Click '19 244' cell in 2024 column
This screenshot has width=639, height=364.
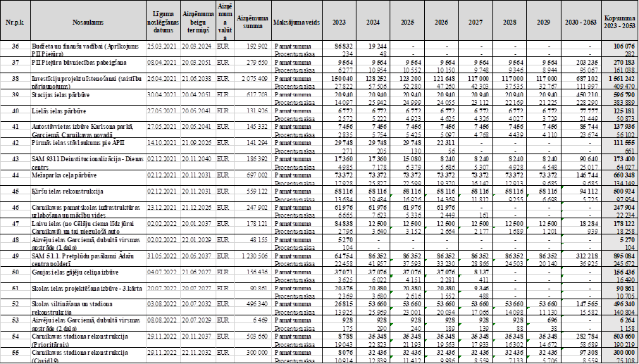(x=373, y=46)
